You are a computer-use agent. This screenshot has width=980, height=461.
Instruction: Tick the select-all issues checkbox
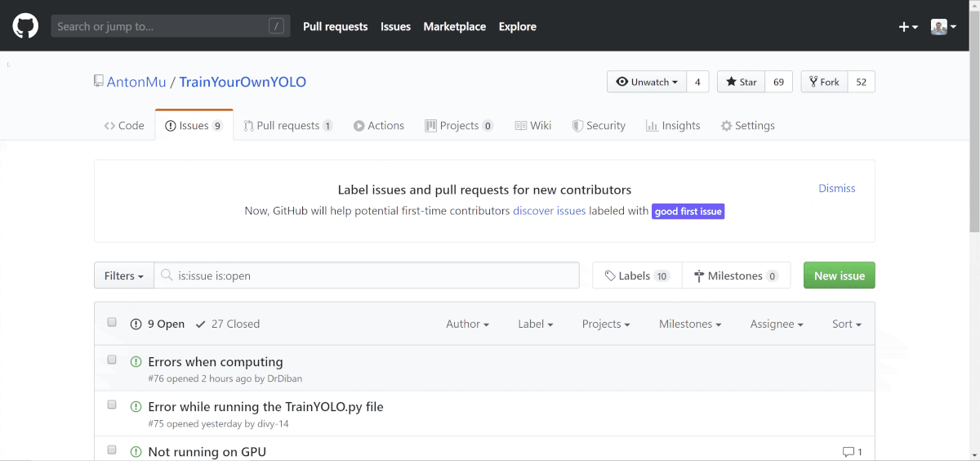coord(113,323)
